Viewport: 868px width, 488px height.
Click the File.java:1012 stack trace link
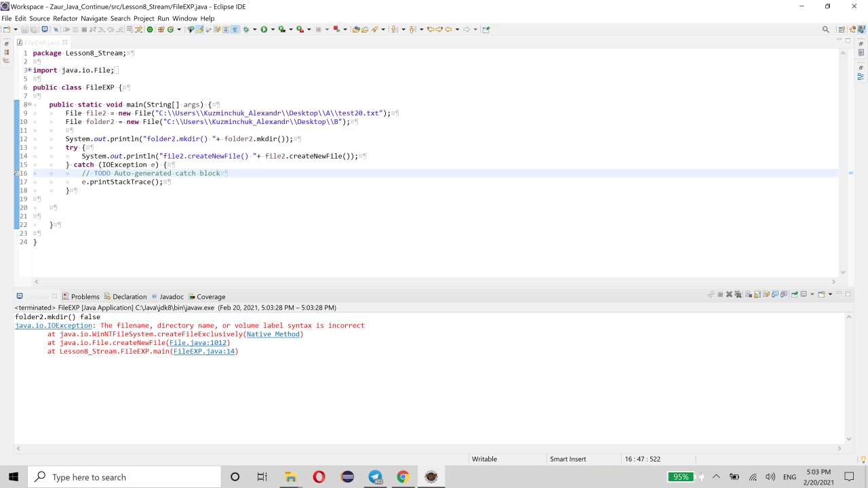pos(199,343)
